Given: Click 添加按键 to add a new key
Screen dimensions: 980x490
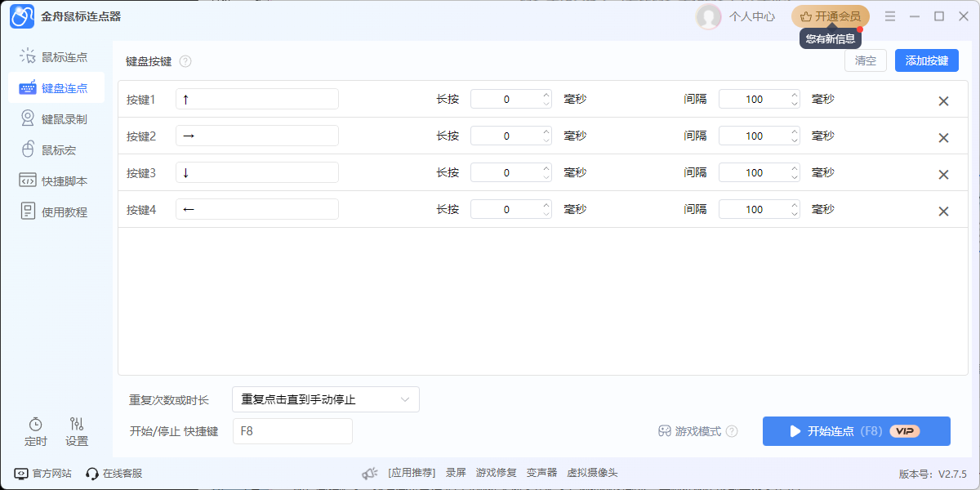Looking at the screenshot, I should (x=926, y=60).
